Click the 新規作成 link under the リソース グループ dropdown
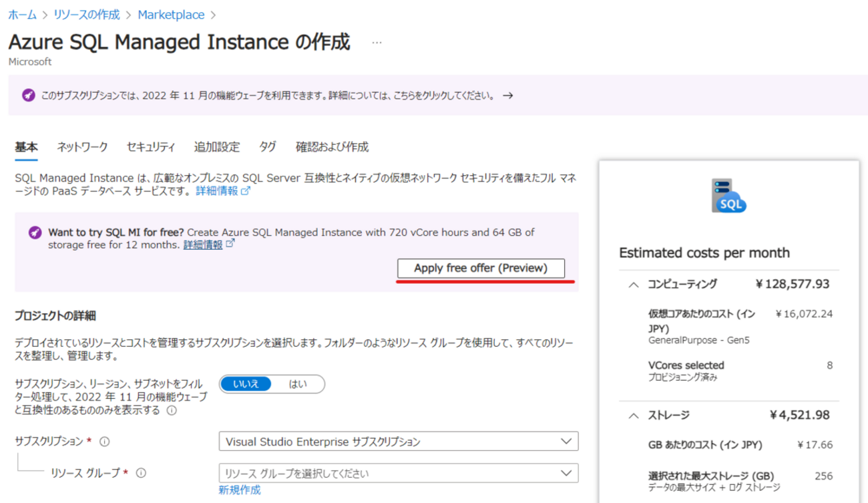The height and width of the screenshot is (503, 868). (239, 490)
